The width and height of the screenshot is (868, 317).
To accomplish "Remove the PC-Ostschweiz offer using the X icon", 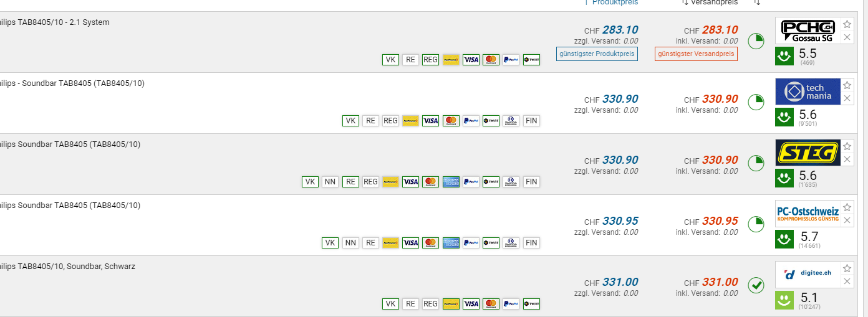I will pyautogui.click(x=847, y=220).
